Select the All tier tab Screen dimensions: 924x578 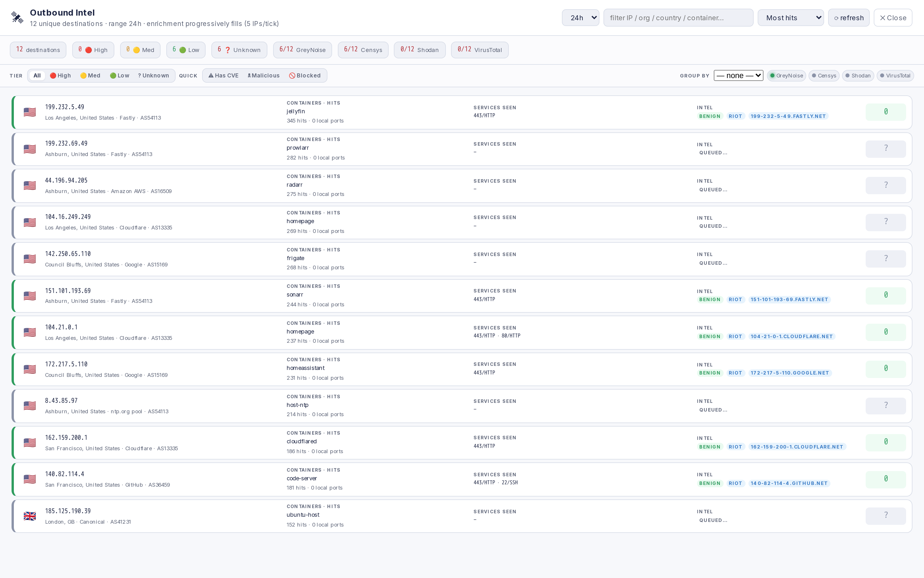pyautogui.click(x=37, y=76)
